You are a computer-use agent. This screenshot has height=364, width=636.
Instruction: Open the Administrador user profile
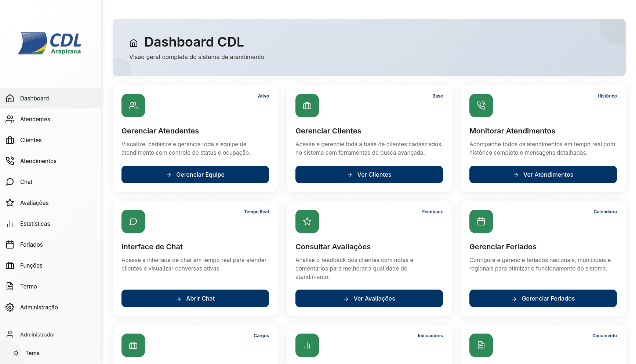click(37, 334)
